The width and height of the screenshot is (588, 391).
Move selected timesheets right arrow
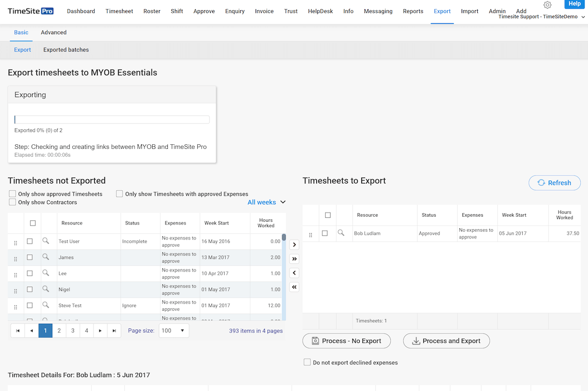click(x=295, y=245)
